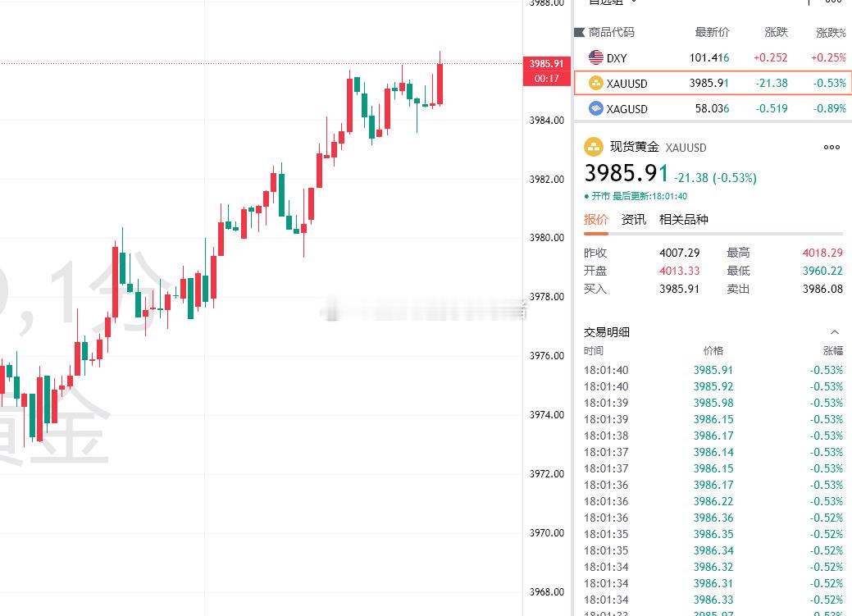Click the 商品代码 column header
Viewport: 852px width, 616px height.
point(611,32)
